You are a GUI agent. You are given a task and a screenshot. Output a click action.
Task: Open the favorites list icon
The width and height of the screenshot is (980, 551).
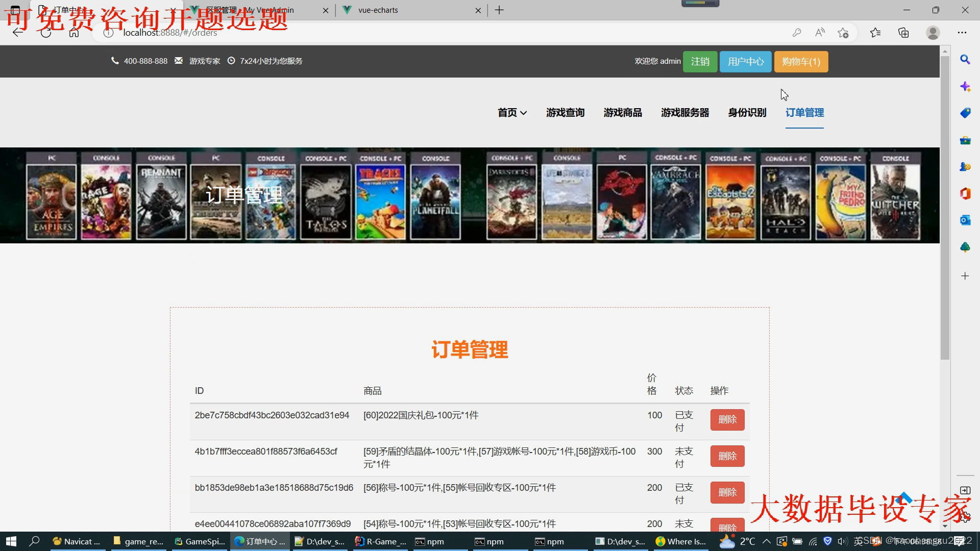[875, 33]
